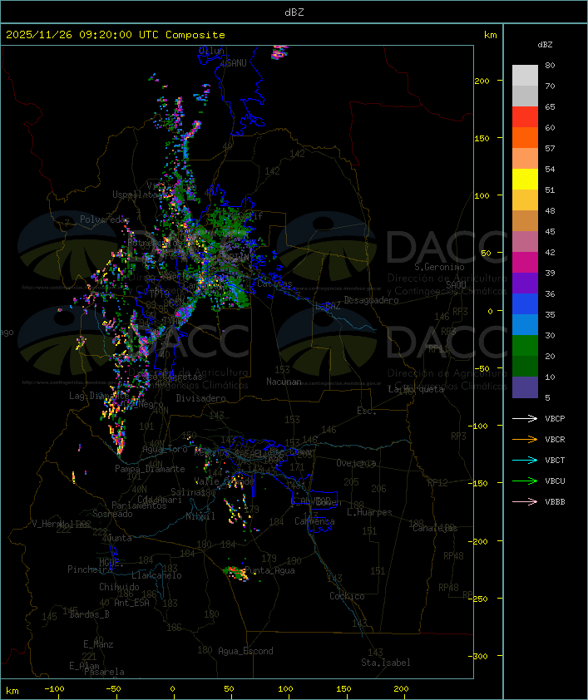
Task: Click the Nihuil map label
Action: click(200, 516)
